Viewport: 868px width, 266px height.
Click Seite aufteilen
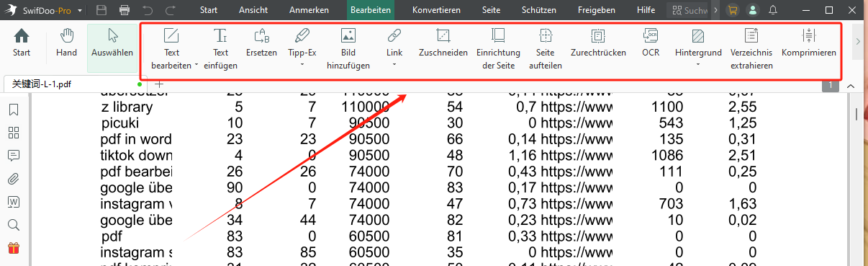click(x=546, y=48)
